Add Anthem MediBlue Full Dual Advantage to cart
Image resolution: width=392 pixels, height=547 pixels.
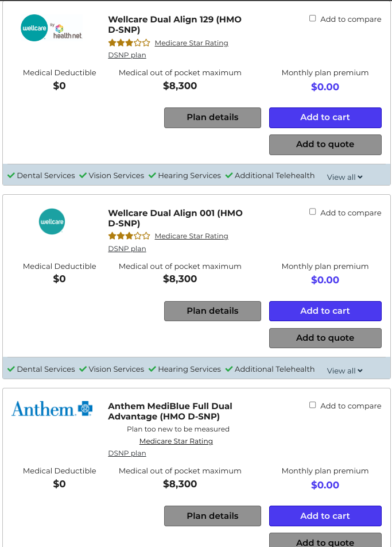(325, 516)
